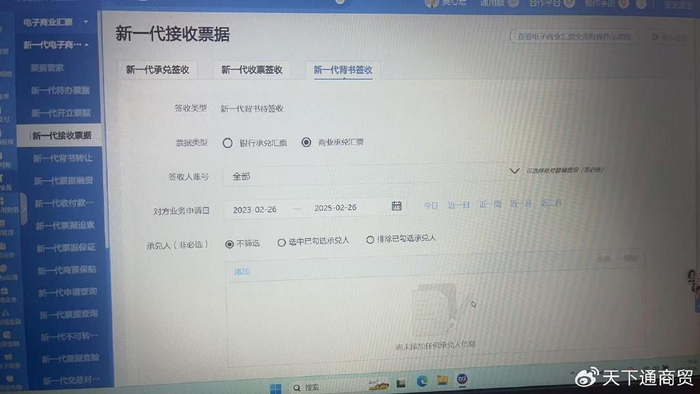700x394 pixels.
Task: Choose 选中已勾选承兑人 radio option
Action: (x=281, y=243)
